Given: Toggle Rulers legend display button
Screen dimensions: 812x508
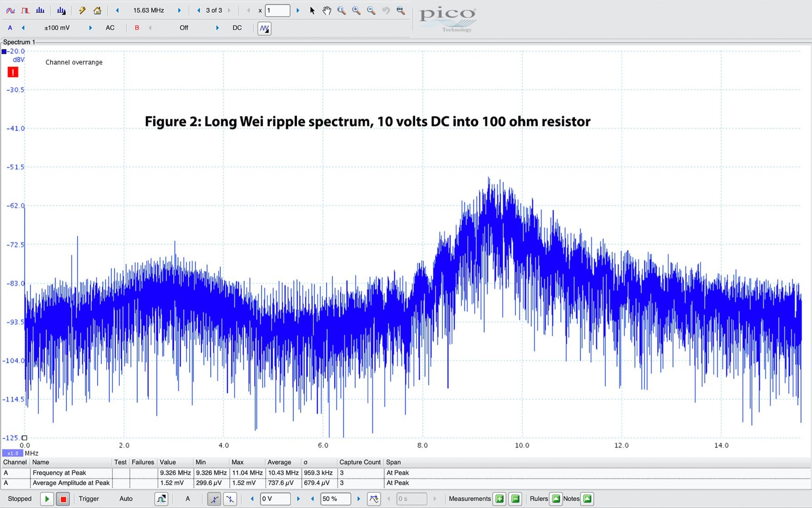Looking at the screenshot, I should tap(555, 499).
